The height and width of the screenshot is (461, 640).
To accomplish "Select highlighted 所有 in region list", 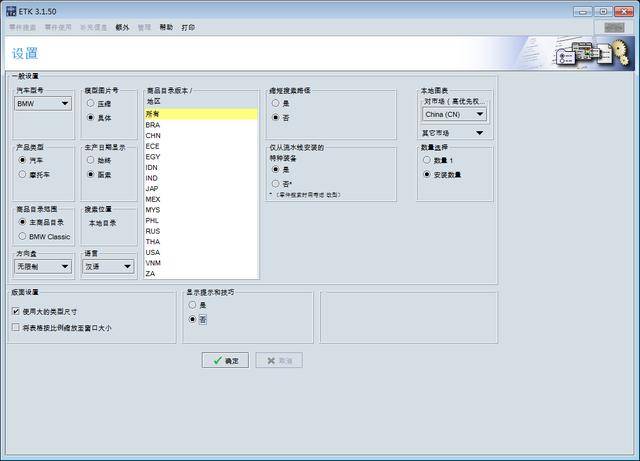I will click(201, 114).
